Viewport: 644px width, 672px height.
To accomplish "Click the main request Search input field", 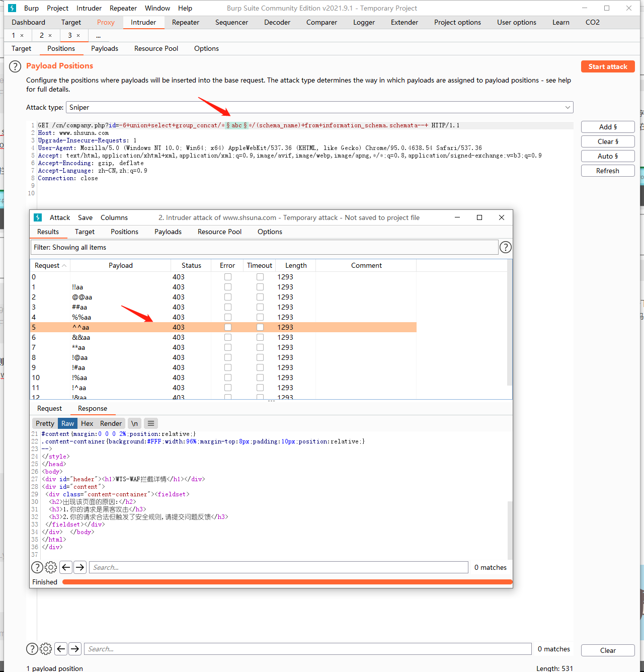I will coord(308,649).
